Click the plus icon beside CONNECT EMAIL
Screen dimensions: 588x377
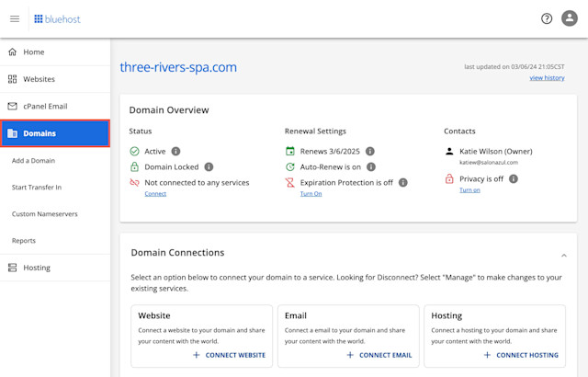[350, 355]
